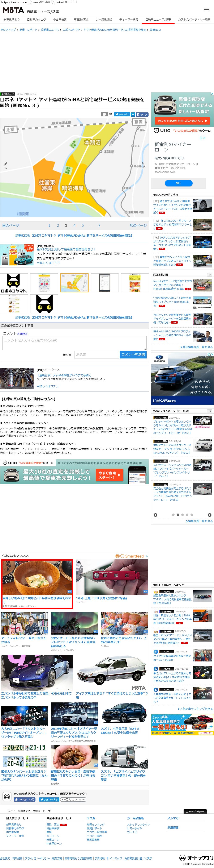Viewport: 214px width, 868px height.
Task: Show the next image with the right arrow
Action: pyautogui.click(x=143, y=166)
